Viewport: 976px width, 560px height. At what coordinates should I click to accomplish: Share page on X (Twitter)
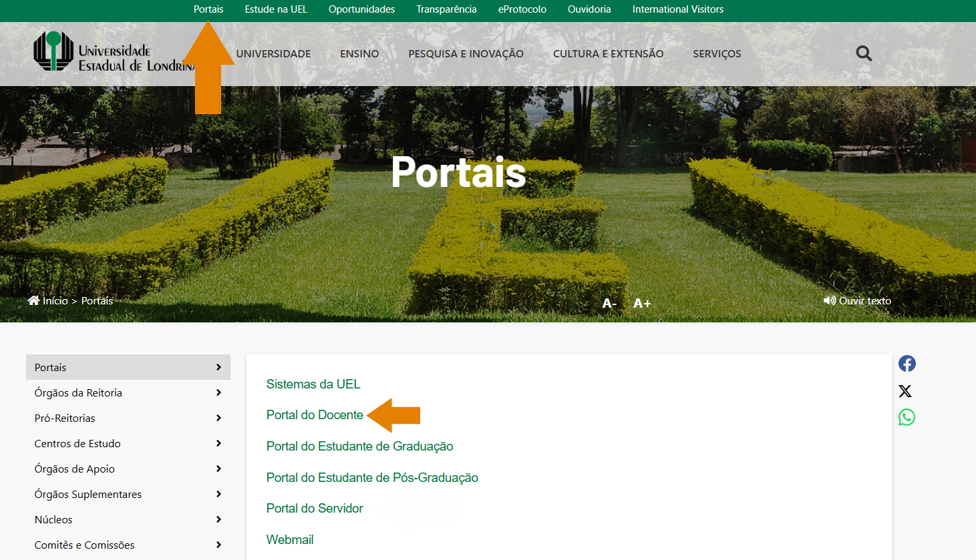coord(905,391)
